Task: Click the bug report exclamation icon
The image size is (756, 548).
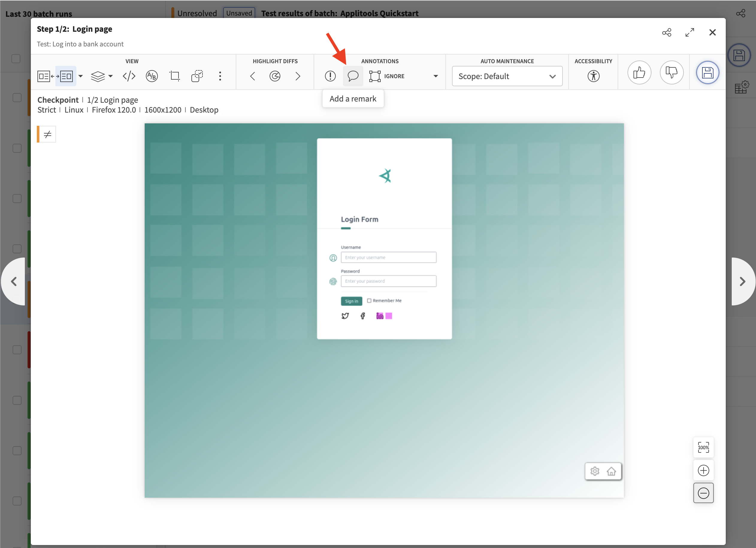Action: (330, 76)
